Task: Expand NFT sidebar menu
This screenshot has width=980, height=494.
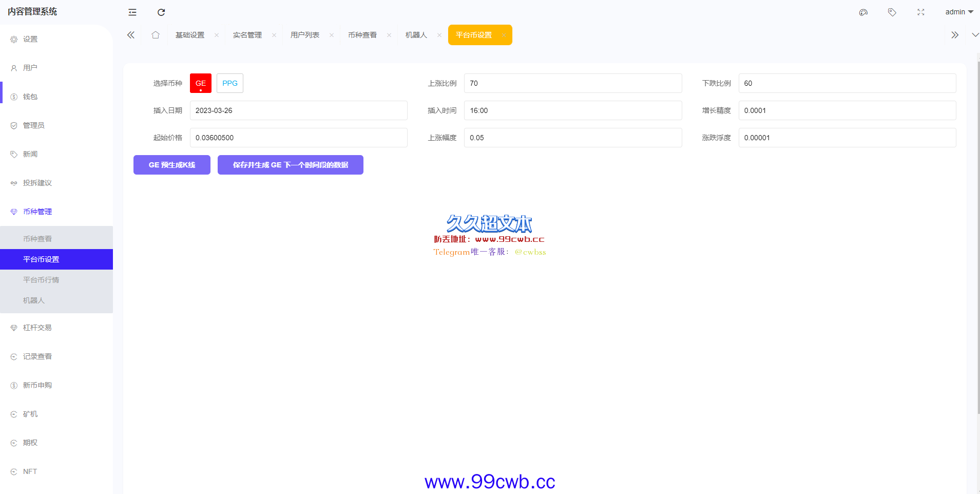Action: click(x=56, y=471)
